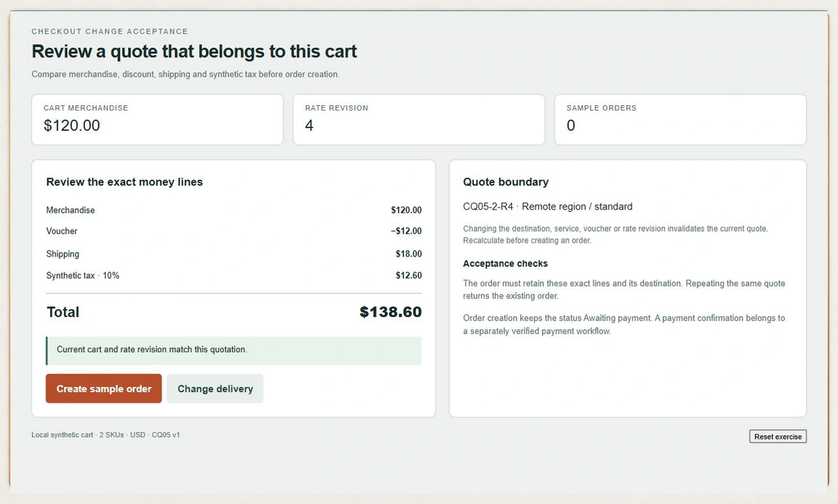
Task: Click the shipping cost $18.00
Action: (x=409, y=254)
